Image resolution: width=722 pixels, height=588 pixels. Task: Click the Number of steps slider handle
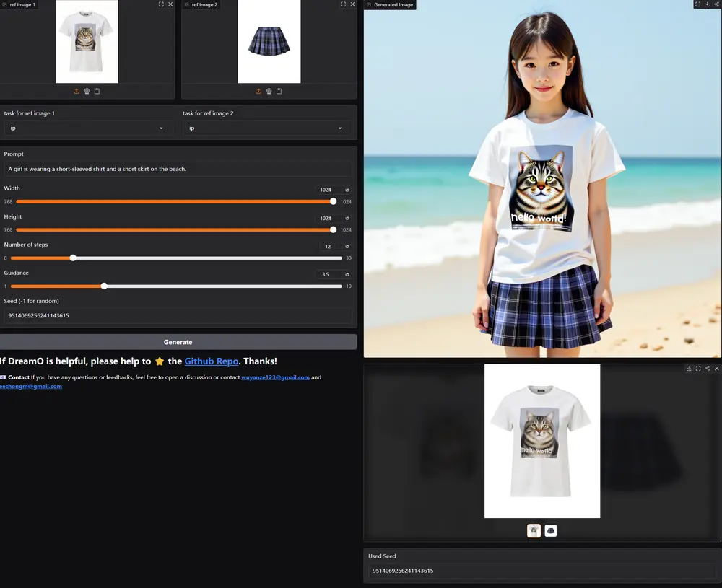tap(73, 258)
